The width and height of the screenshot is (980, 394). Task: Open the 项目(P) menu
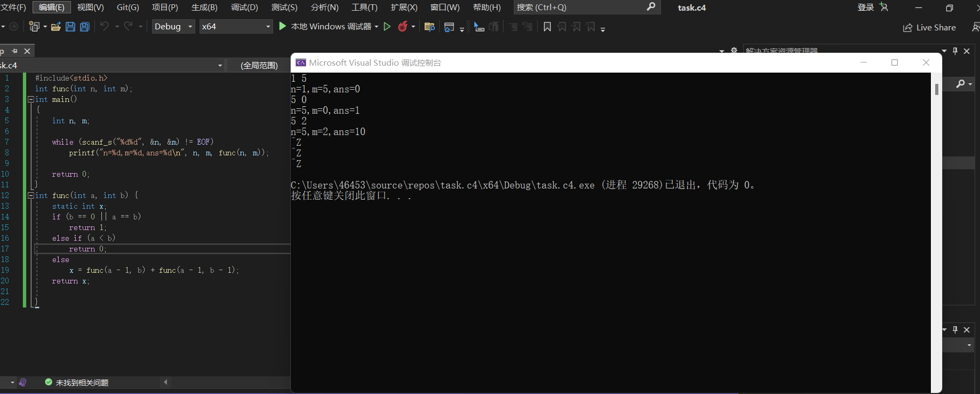tap(165, 7)
